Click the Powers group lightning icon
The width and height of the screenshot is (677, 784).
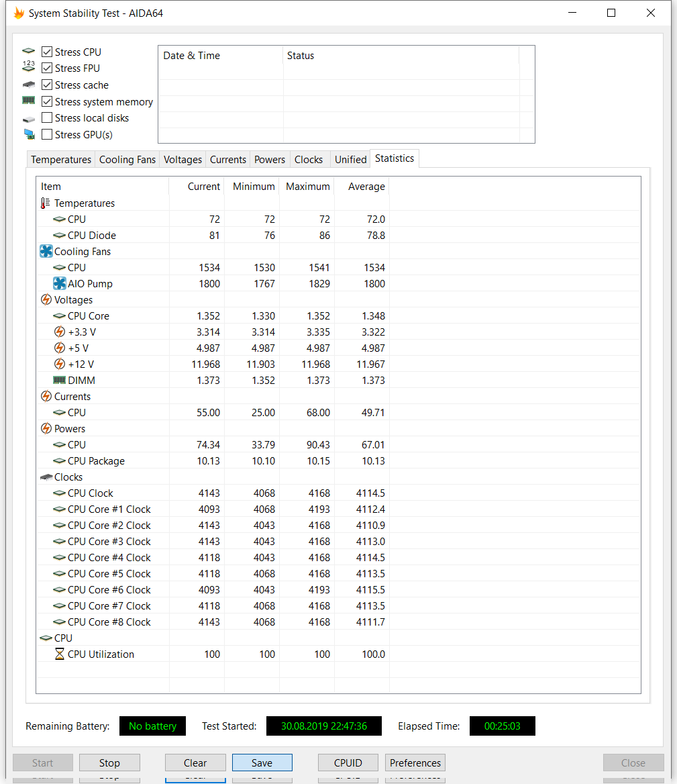coord(46,428)
